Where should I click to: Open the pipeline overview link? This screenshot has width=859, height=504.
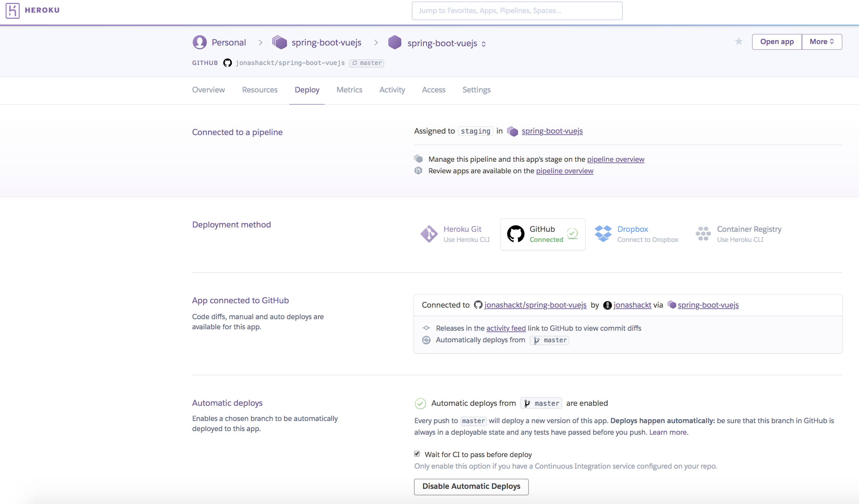coord(616,158)
